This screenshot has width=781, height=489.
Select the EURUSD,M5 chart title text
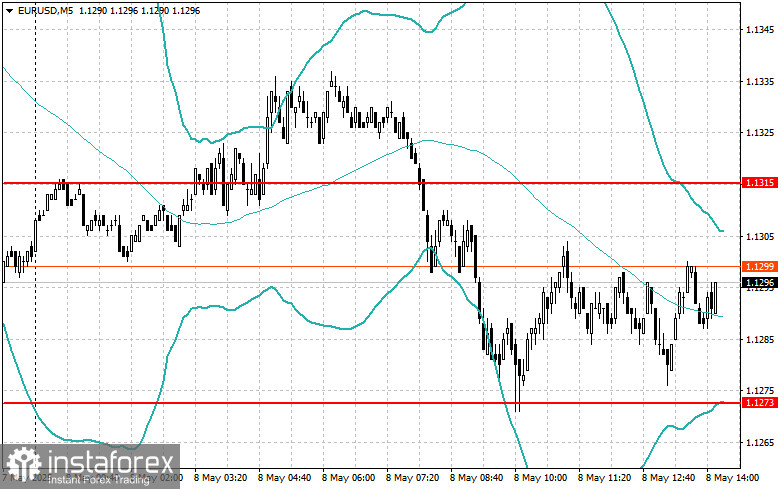[x=44, y=10]
